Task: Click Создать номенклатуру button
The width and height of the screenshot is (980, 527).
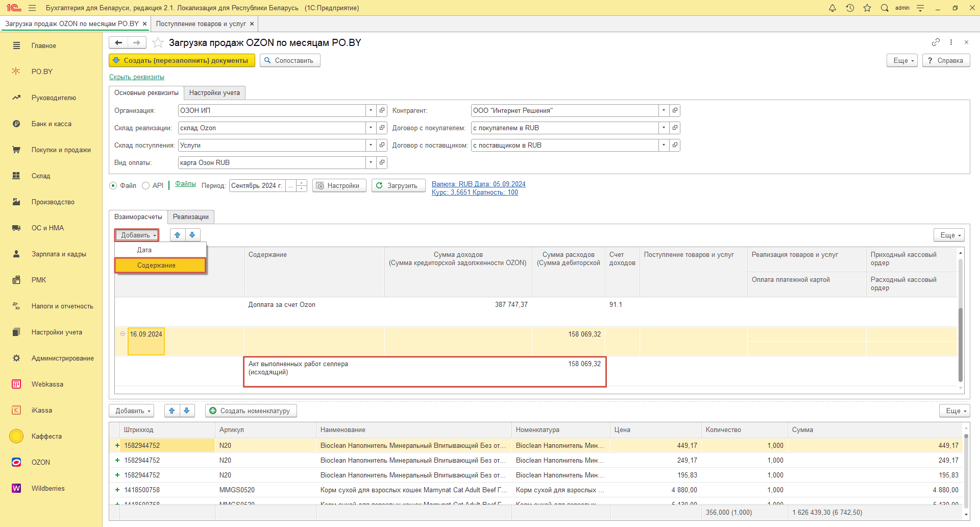Action: 251,411
